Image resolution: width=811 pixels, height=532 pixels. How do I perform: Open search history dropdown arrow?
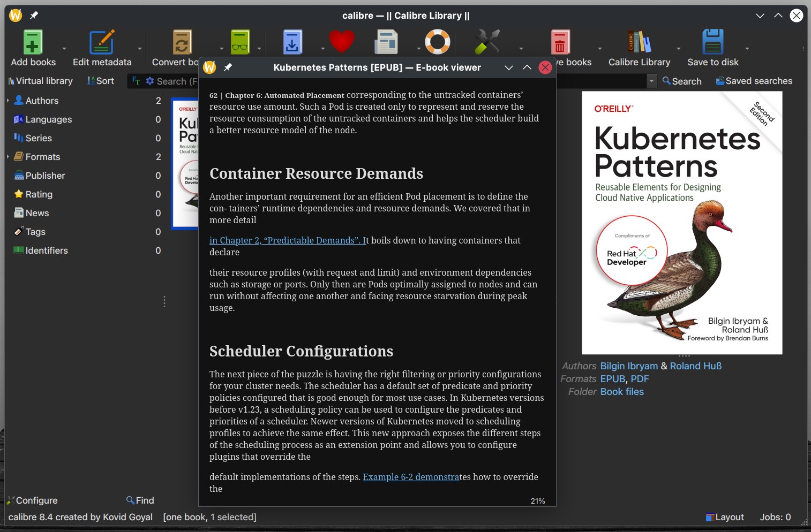point(652,81)
